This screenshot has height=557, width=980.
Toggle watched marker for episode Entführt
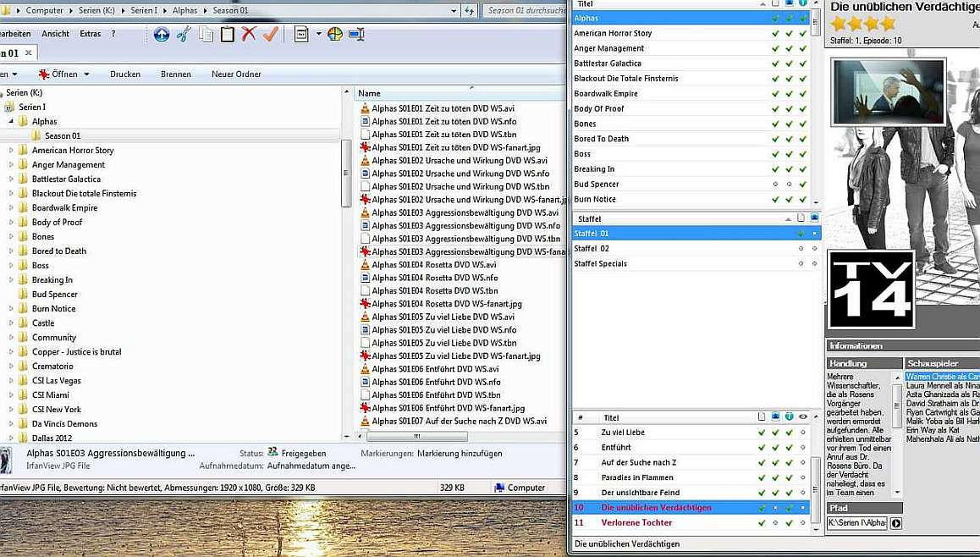[x=803, y=448]
